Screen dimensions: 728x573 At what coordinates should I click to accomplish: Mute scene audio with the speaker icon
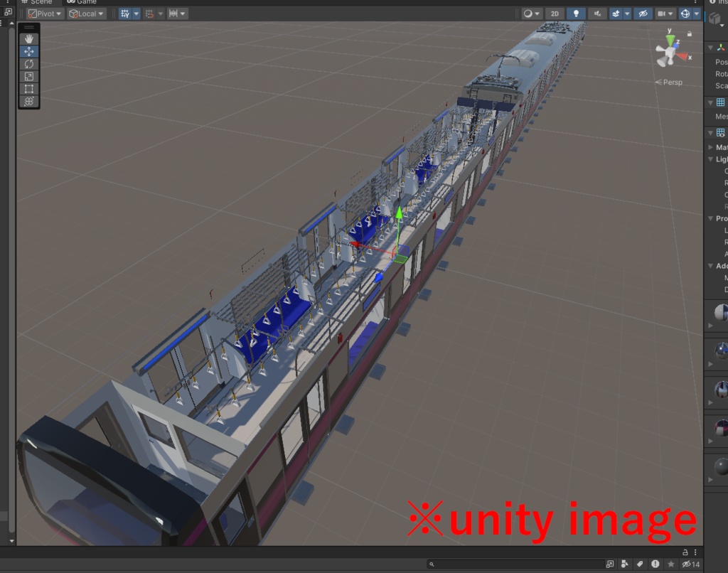597,13
